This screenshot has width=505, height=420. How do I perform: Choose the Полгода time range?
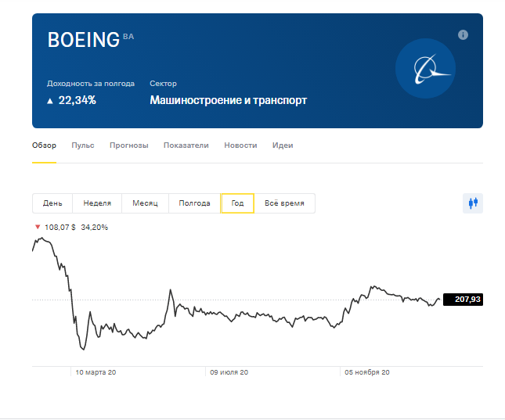pyautogui.click(x=194, y=203)
